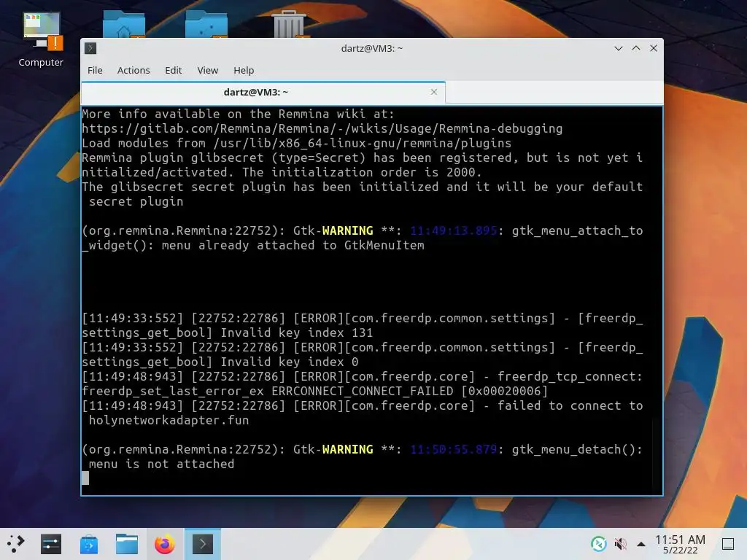Select the dartz@VM3: ~ tab
Viewport: 747px width, 560px height.
[263, 93]
